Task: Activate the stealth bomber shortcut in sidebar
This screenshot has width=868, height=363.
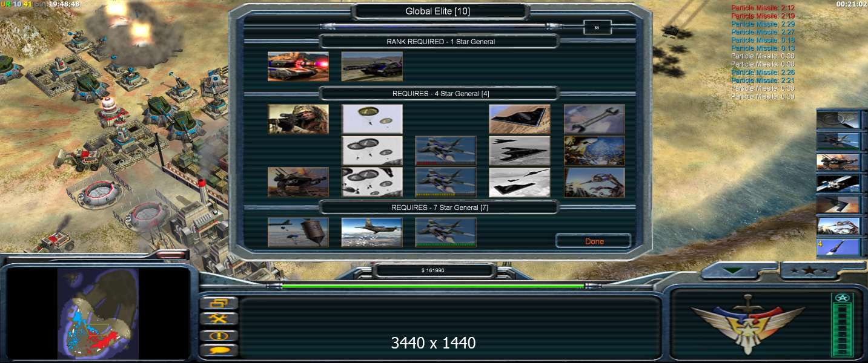Action: (838, 204)
